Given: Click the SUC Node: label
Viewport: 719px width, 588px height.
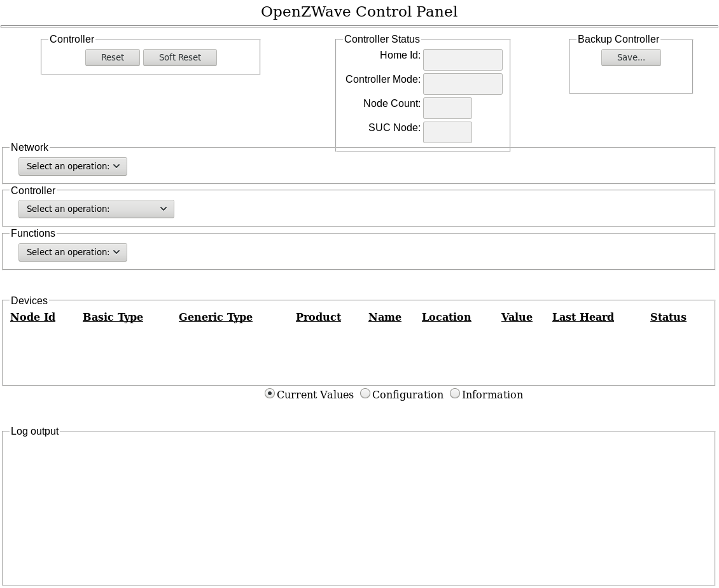Looking at the screenshot, I should click(394, 127).
